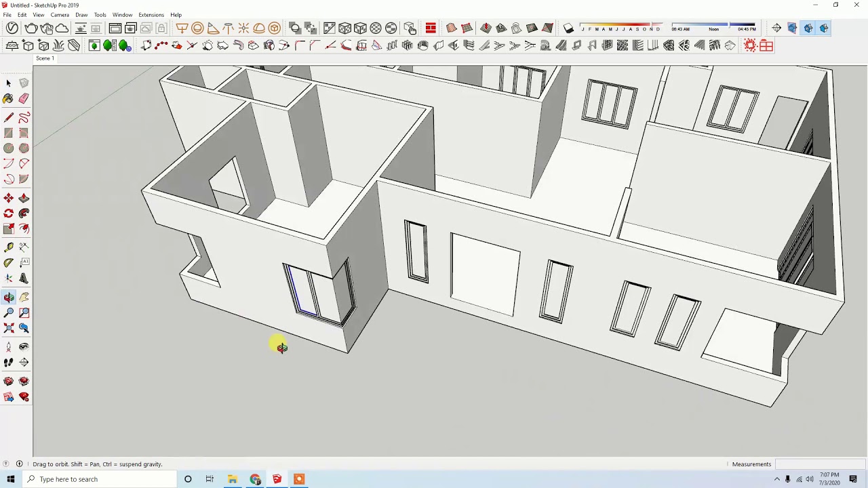
Task: Open the Windows notification center
Action: click(x=853, y=479)
